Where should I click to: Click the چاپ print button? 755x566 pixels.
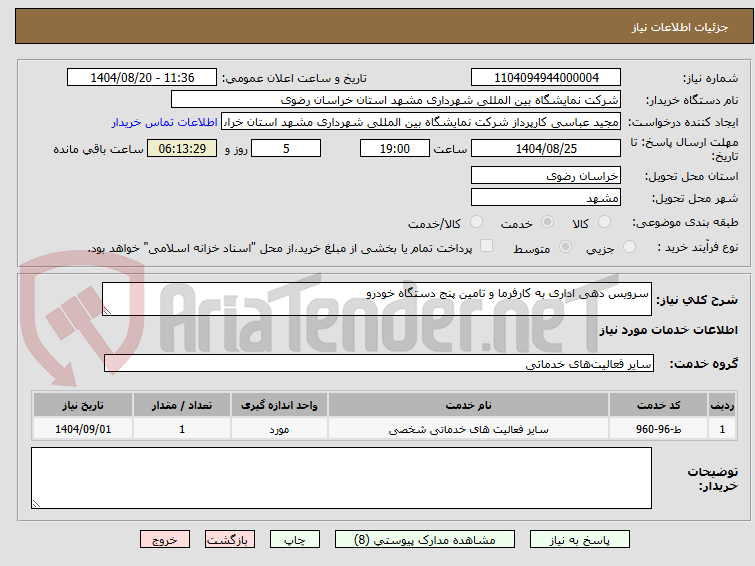(x=295, y=540)
